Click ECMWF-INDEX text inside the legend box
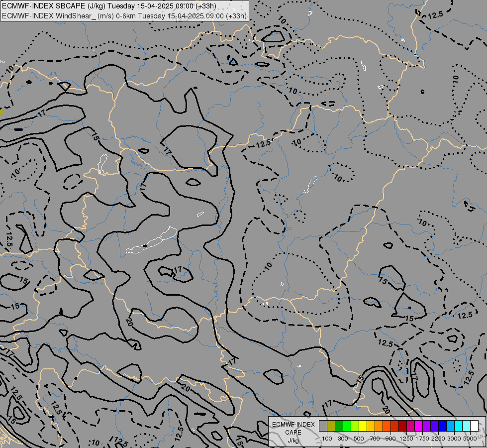The image size is (487, 448). [293, 425]
